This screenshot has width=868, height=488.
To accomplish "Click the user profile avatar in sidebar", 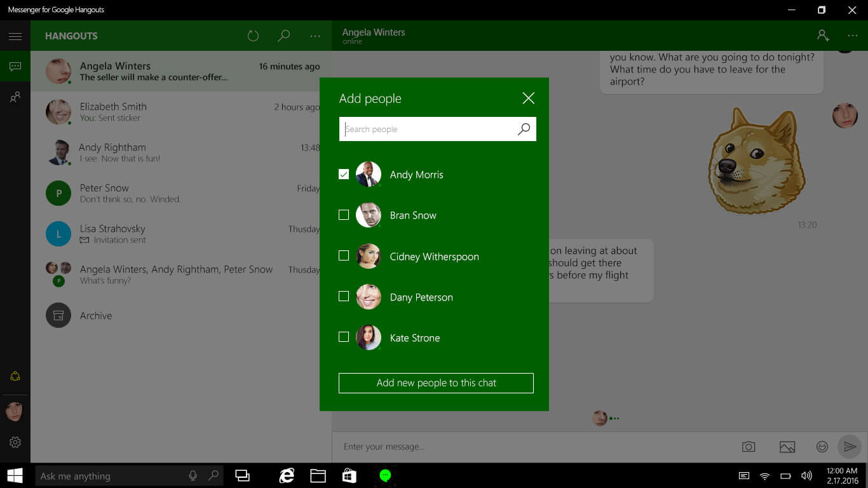I will click(14, 410).
